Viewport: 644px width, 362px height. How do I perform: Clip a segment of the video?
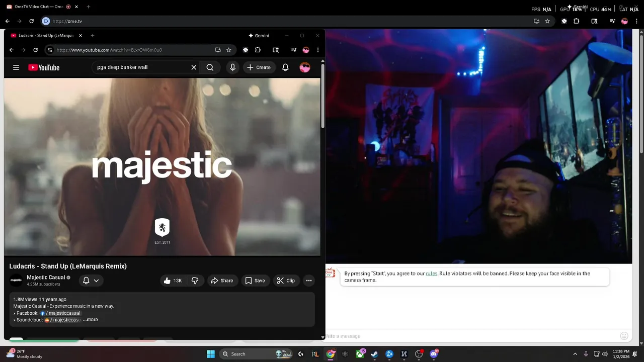click(286, 281)
